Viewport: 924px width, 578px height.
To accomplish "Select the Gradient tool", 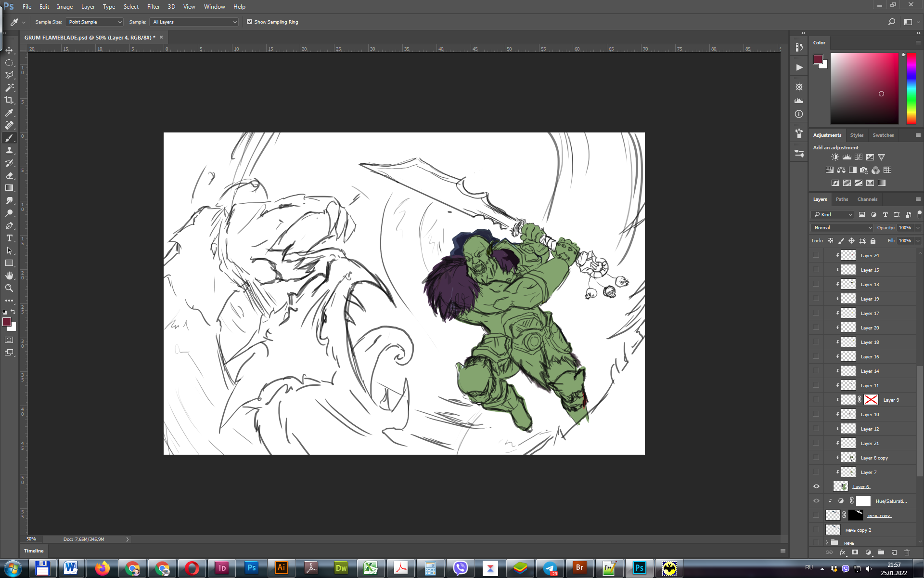I will pyautogui.click(x=9, y=188).
